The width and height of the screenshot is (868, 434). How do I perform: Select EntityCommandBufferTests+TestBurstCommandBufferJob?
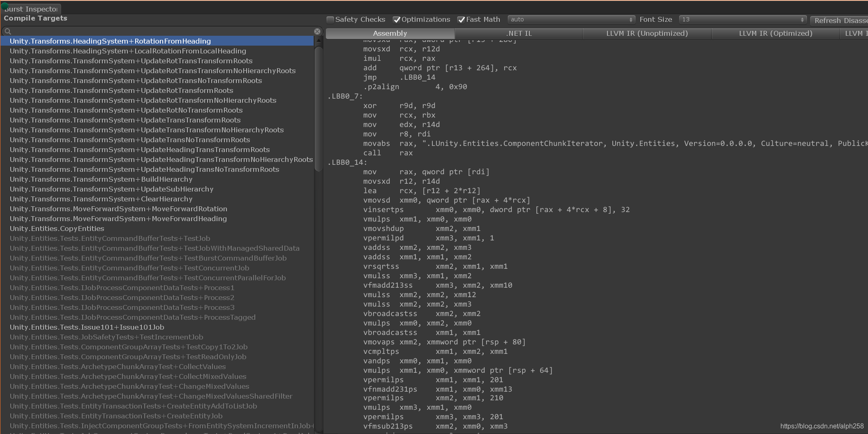coord(157,258)
